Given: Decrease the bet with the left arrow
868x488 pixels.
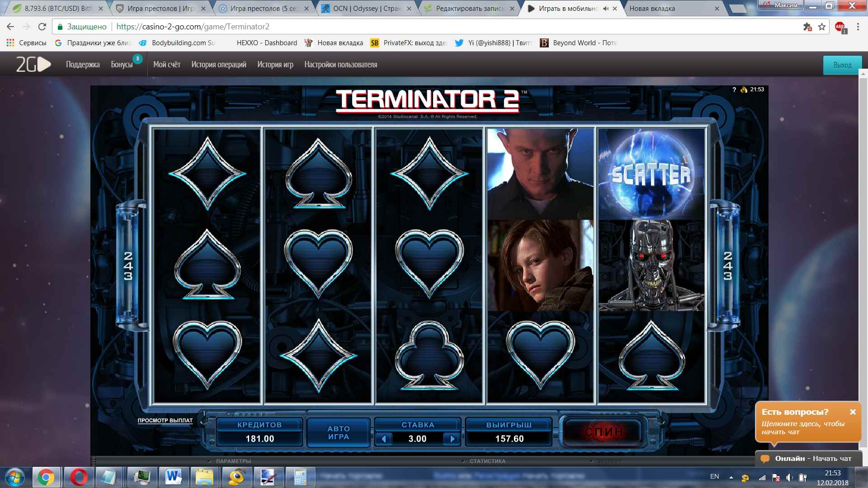Looking at the screenshot, I should (x=384, y=439).
